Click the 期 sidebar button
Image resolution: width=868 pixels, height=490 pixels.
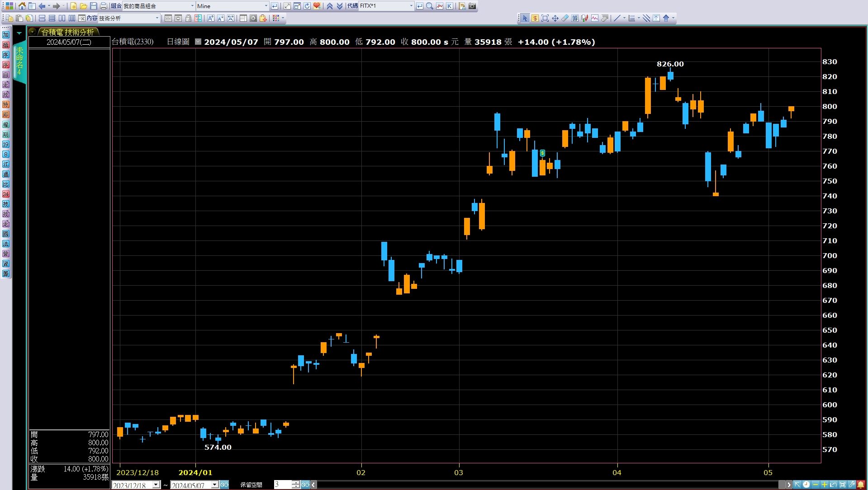tap(6, 134)
